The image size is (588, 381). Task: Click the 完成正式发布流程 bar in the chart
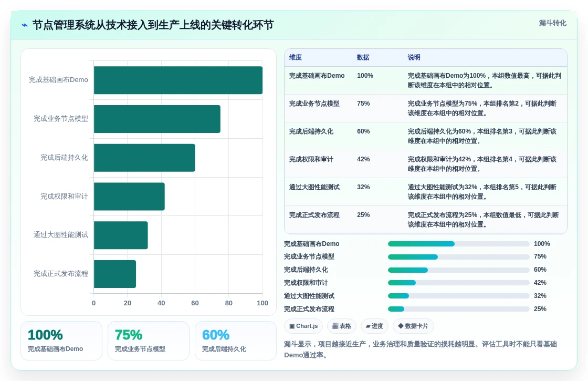pos(115,274)
